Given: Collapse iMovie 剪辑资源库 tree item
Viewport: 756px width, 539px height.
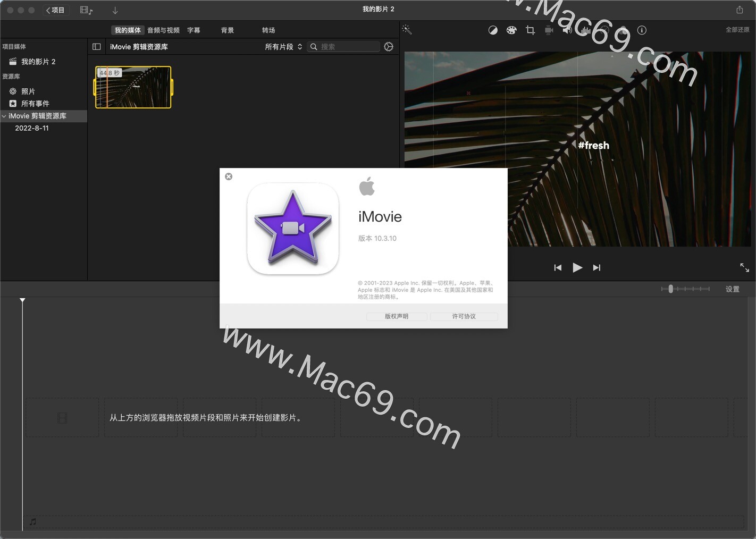Looking at the screenshot, I should click(4, 116).
